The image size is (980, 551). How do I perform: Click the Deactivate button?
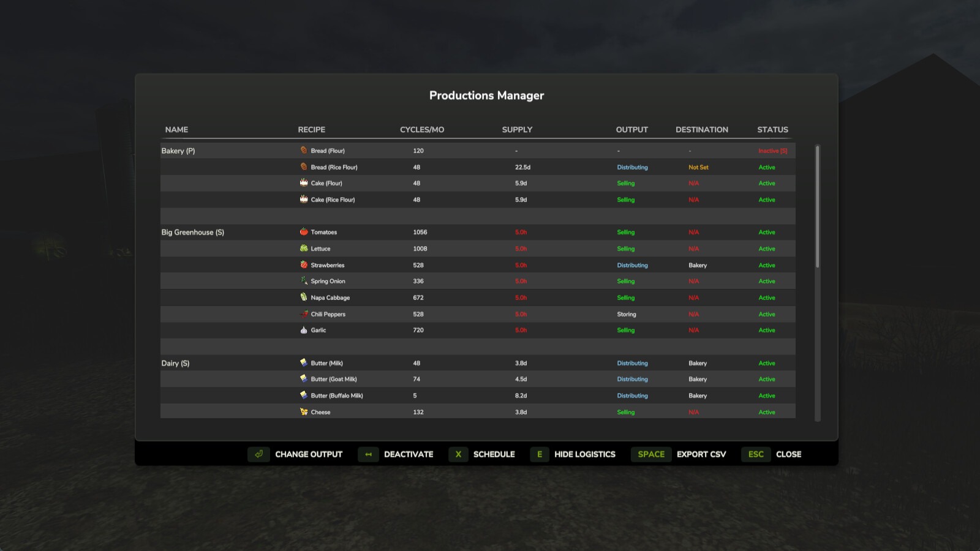click(396, 454)
